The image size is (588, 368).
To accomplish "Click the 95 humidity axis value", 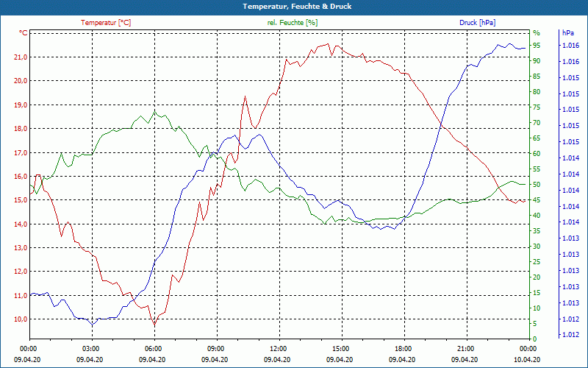I will [x=537, y=46].
